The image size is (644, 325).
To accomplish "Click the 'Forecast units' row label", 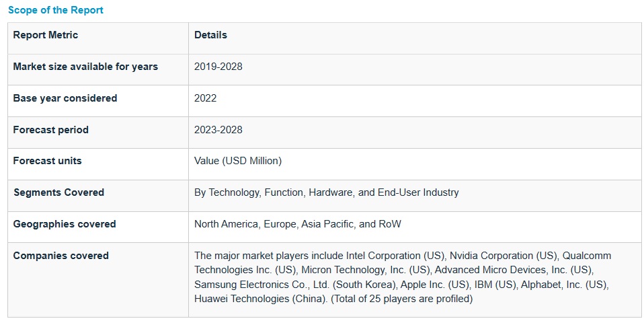I will click(x=48, y=161).
